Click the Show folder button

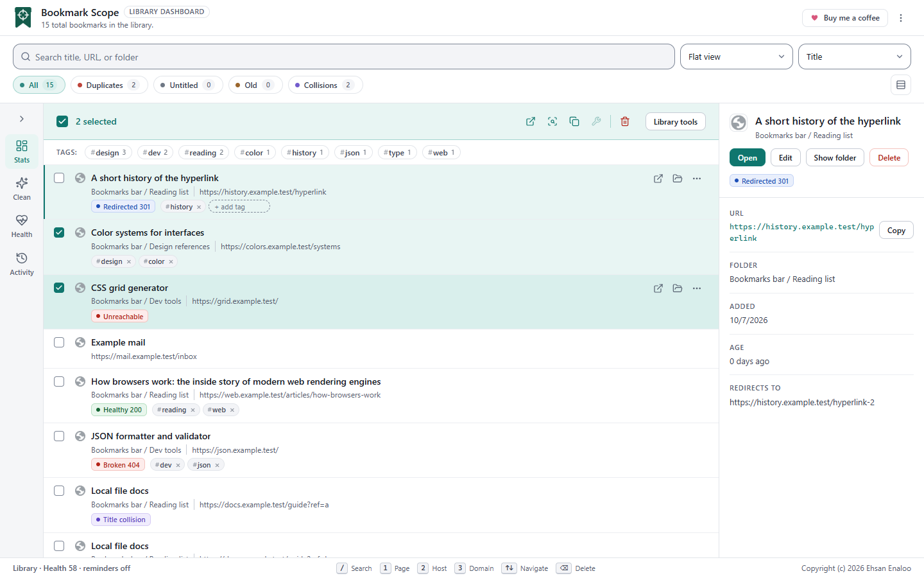click(835, 157)
